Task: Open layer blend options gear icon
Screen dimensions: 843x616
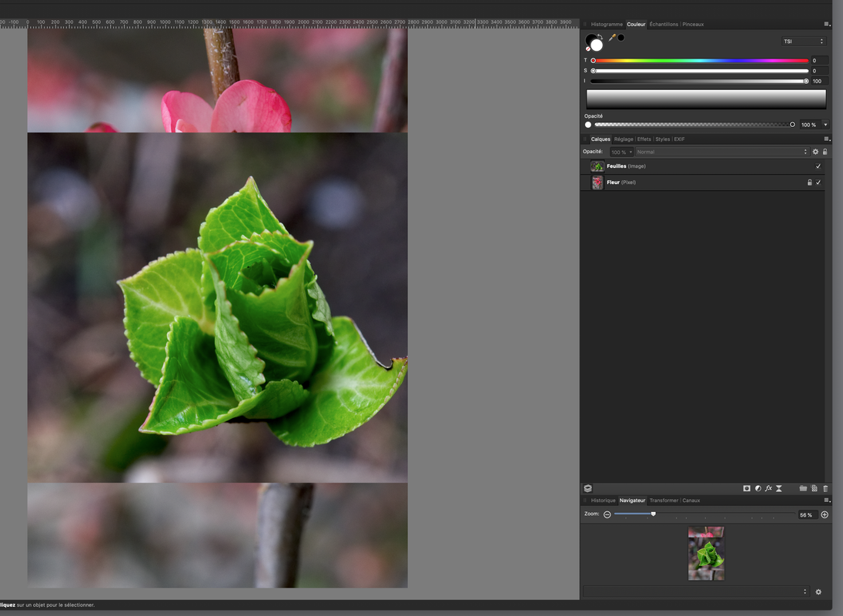Action: 815,152
